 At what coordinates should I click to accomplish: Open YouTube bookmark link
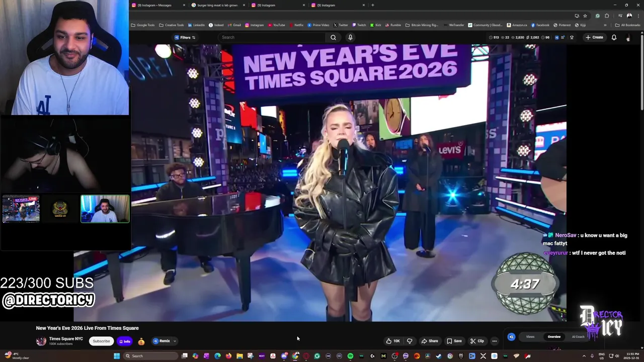(277, 25)
